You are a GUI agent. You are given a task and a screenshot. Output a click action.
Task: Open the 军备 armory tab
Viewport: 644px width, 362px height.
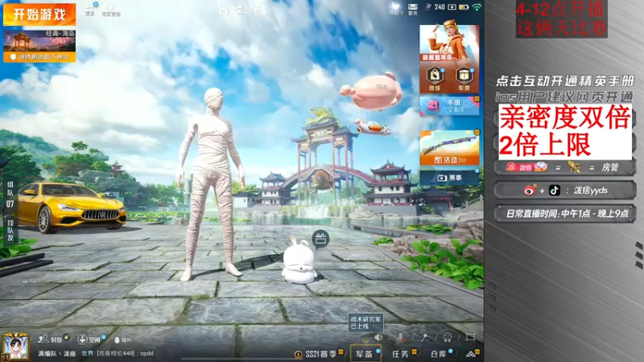[365, 354]
